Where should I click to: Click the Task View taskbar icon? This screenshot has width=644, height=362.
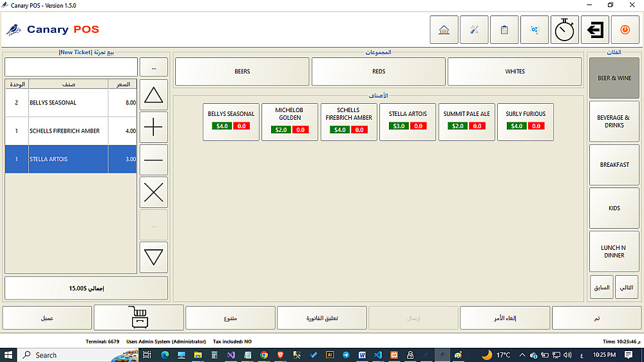click(x=147, y=355)
